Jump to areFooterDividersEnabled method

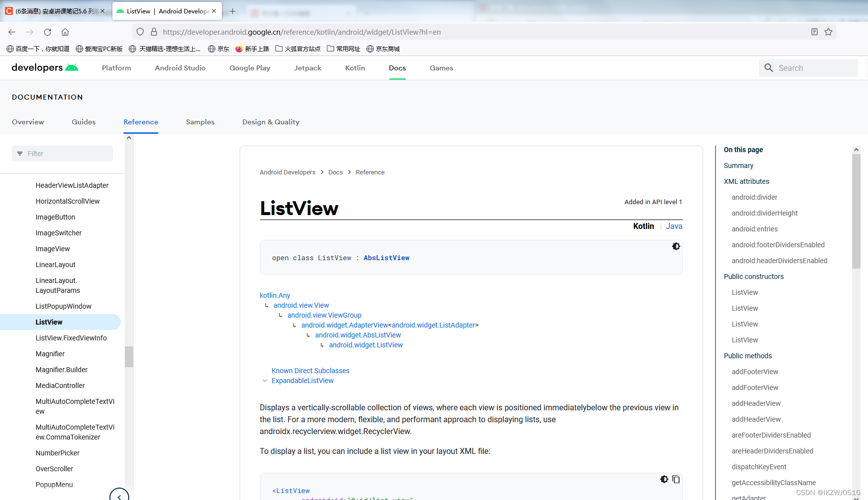[771, 435]
